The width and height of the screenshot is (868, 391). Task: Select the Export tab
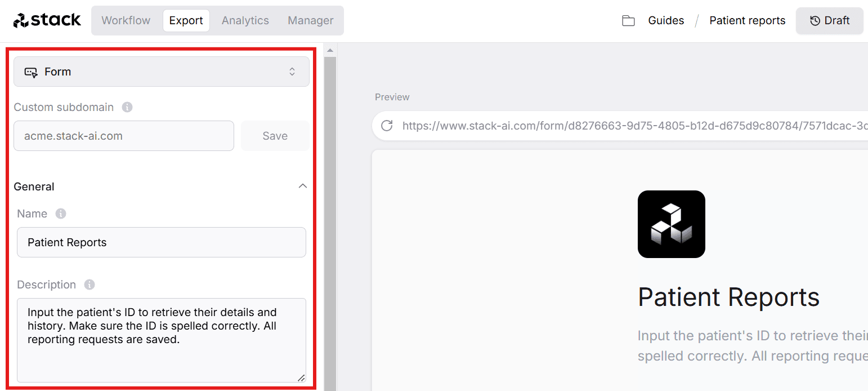(186, 20)
